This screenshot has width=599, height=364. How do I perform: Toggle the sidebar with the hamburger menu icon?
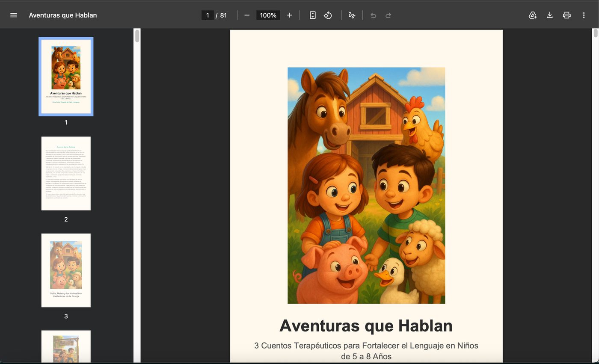point(14,15)
